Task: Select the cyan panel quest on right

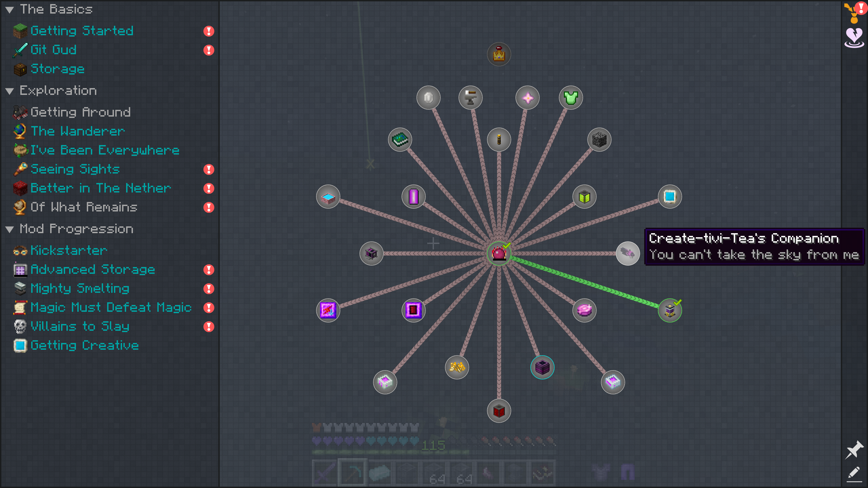Action: click(x=670, y=197)
